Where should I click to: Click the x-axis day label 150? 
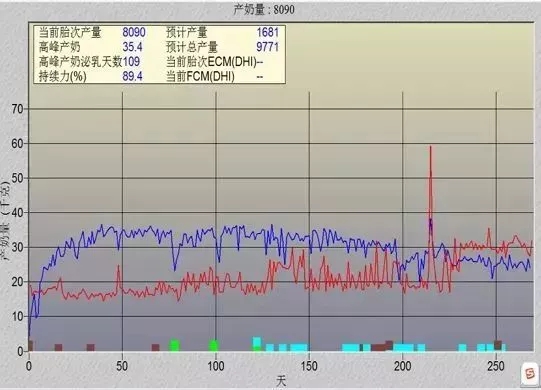click(309, 366)
